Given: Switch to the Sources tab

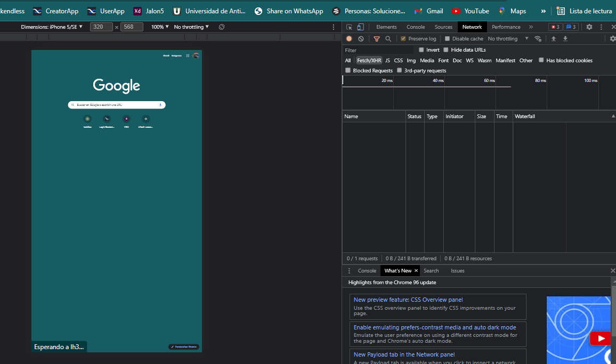Looking at the screenshot, I should pos(443,27).
